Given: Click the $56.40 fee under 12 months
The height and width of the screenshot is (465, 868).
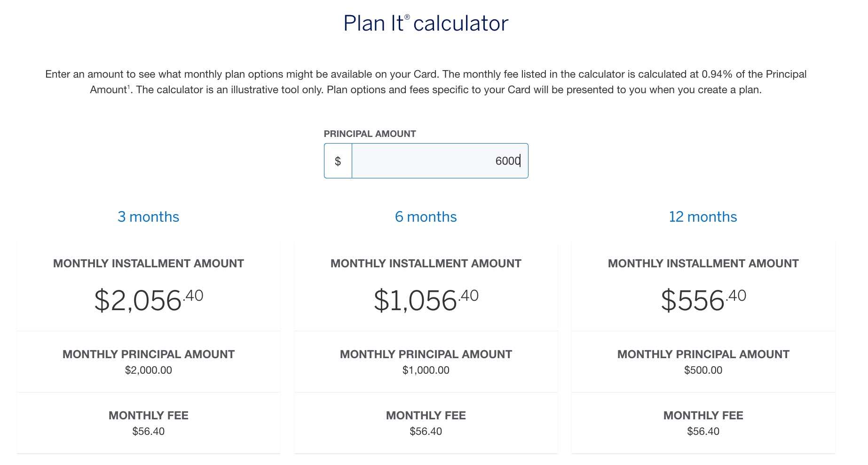Looking at the screenshot, I should 702,431.
